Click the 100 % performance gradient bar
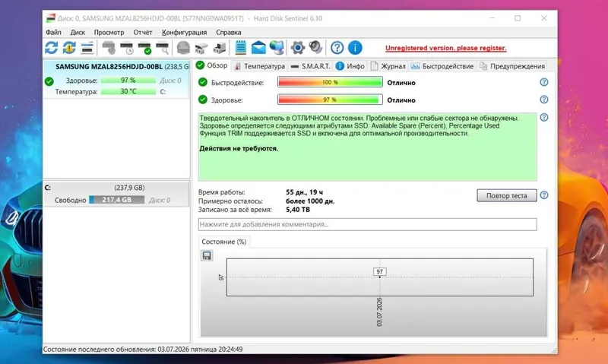This screenshot has height=364, width=608. [330, 82]
